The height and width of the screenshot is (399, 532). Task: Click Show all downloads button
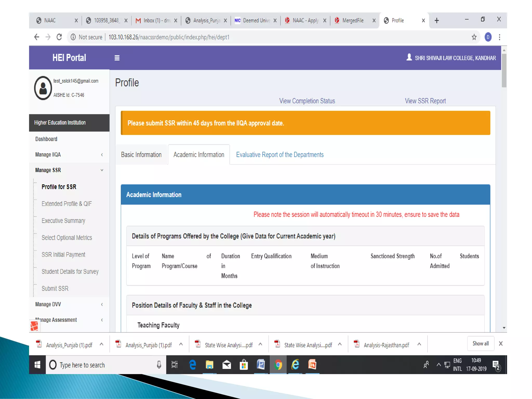coord(480,343)
